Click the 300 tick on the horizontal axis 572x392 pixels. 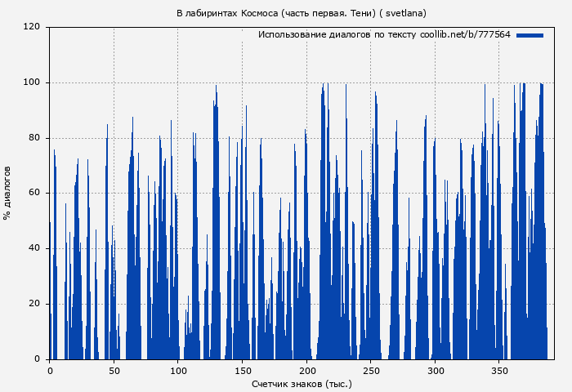[x=435, y=371]
